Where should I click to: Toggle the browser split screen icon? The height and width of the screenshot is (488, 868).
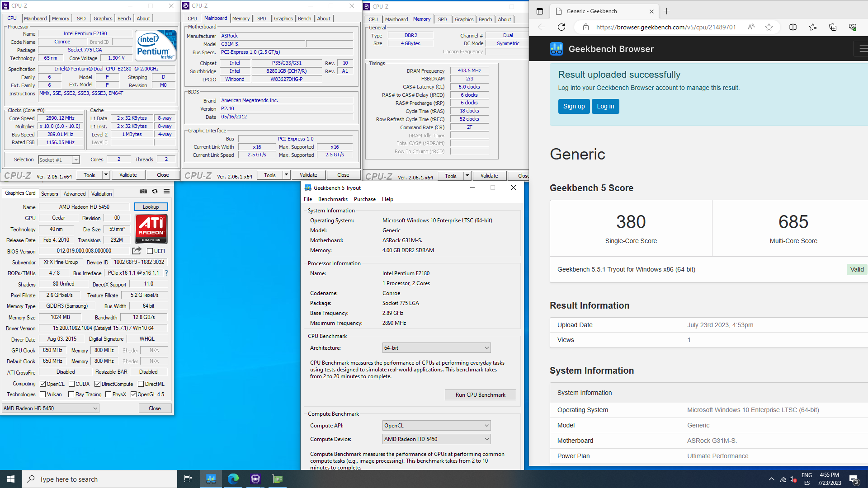point(793,27)
